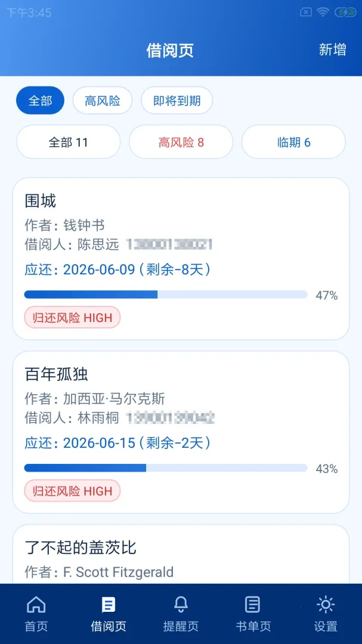
Task: Open the 围城 book card title
Action: pyautogui.click(x=41, y=202)
